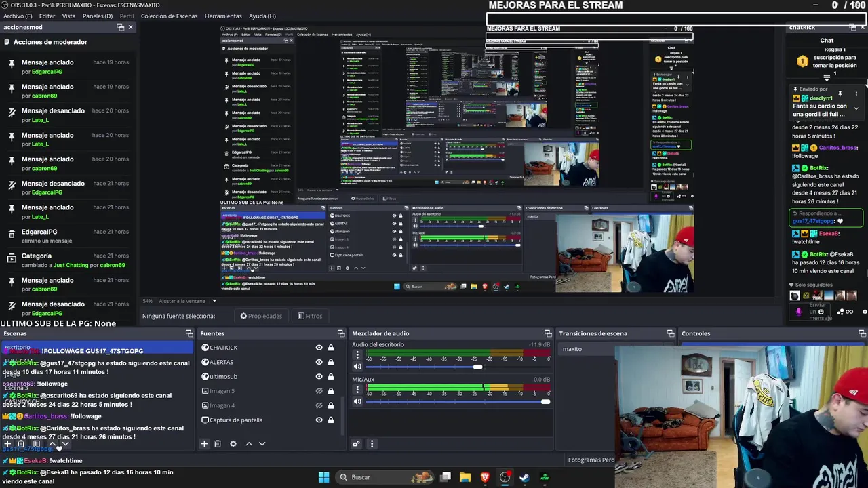868x488 pixels.
Task: Close the accionesmod dock
Action: [131, 27]
